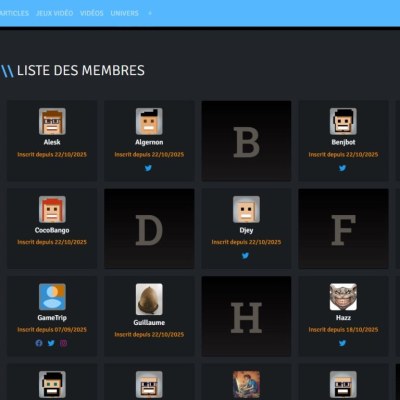Click Algernon's Twitter icon
The width and height of the screenshot is (400, 400).
click(148, 168)
